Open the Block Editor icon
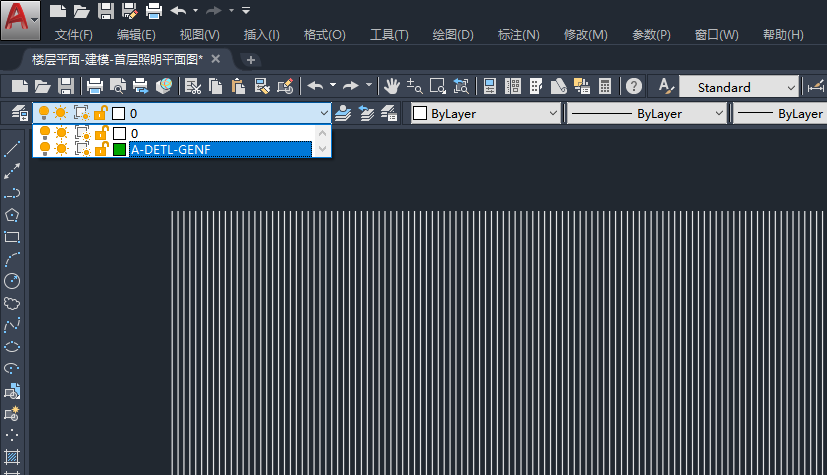Viewport: 827px width, 475px height. (285, 86)
